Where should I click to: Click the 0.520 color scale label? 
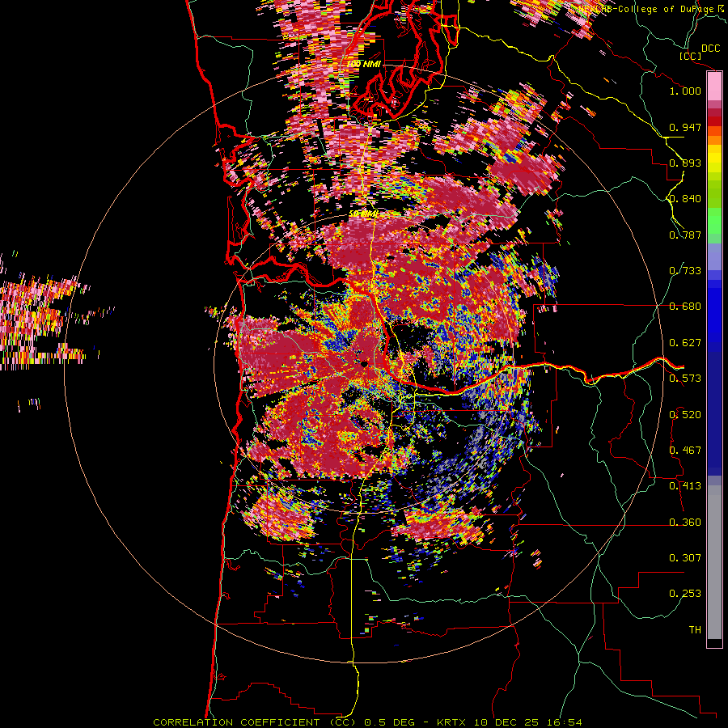tap(685, 415)
